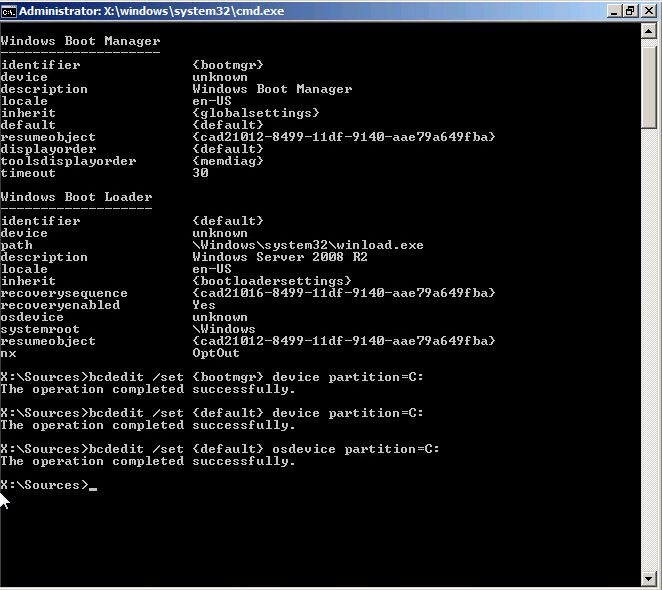662x590 pixels.
Task: Click the '{globalsettings}' inherit value
Action: tap(256, 113)
